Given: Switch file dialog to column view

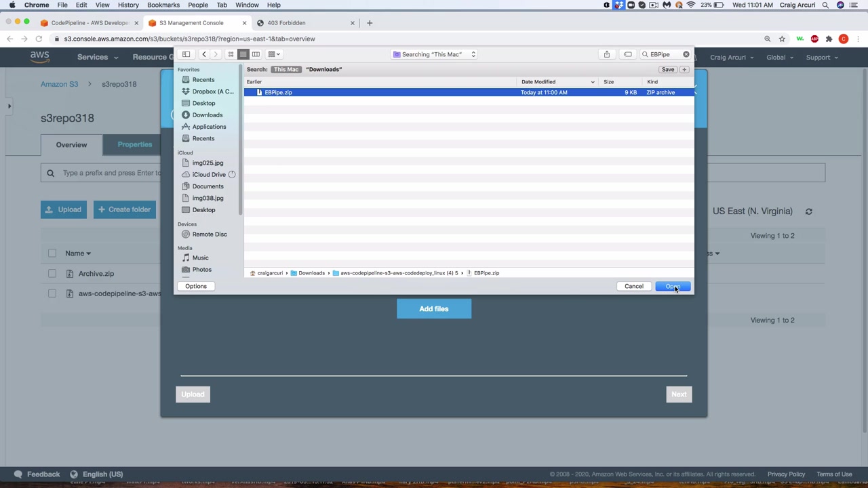Looking at the screenshot, I should (256, 54).
